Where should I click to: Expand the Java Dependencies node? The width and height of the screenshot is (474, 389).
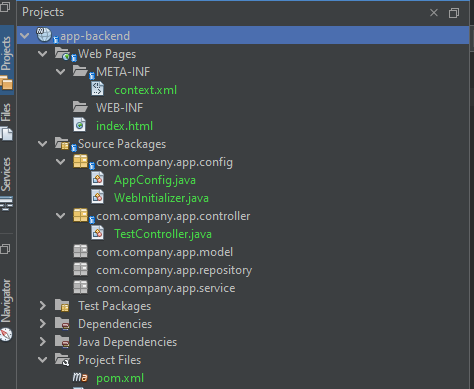43,341
